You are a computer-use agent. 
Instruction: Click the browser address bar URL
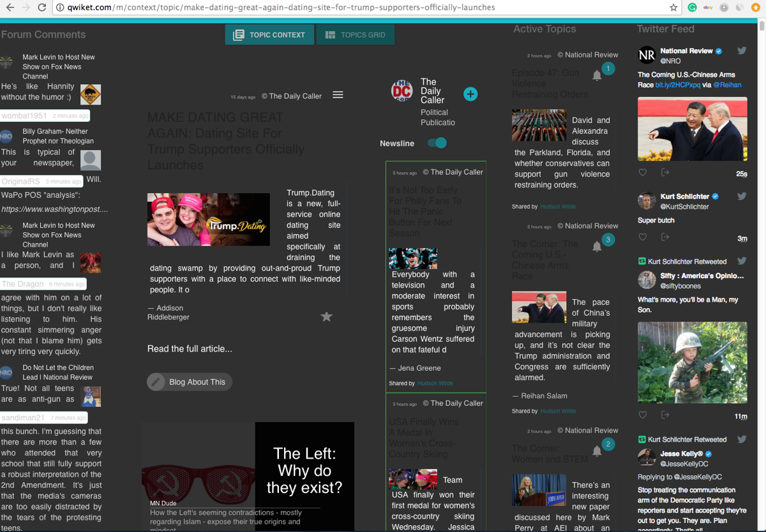[281, 8]
